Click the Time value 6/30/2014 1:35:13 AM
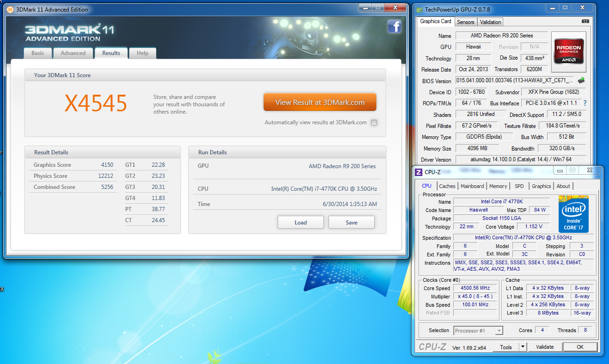Viewport: 609px width, 364px height. tap(349, 204)
